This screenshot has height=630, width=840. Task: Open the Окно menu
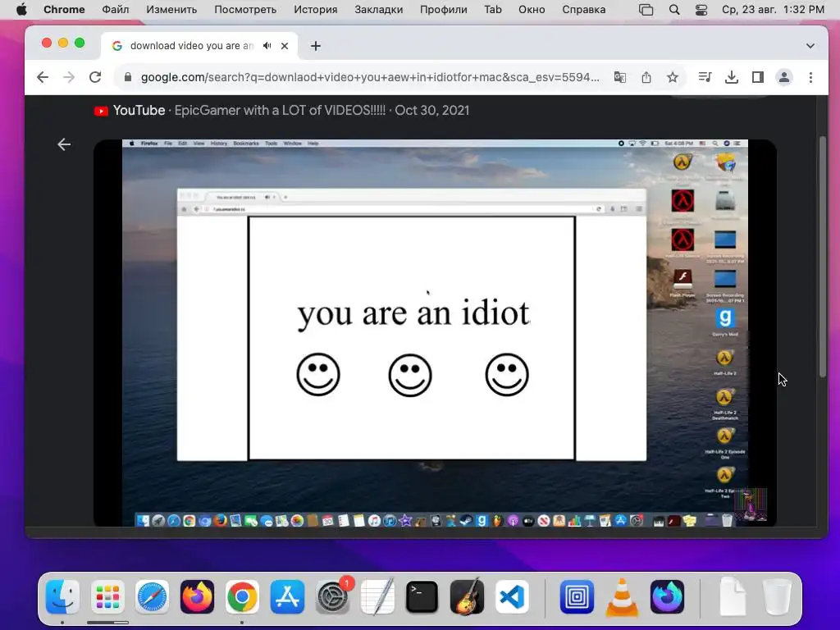tap(532, 10)
